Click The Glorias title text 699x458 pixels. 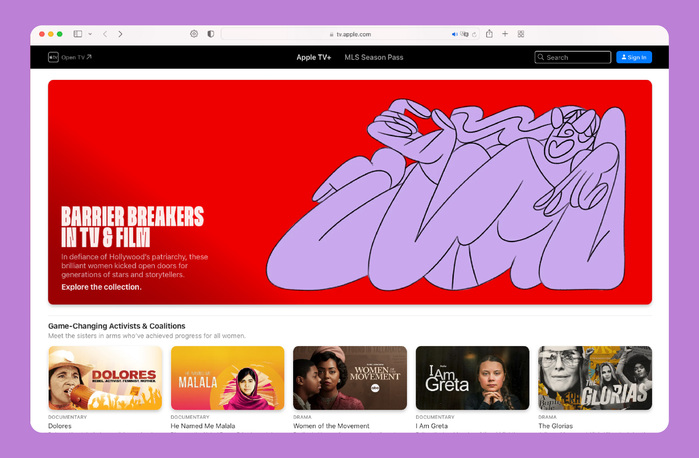[555, 426]
